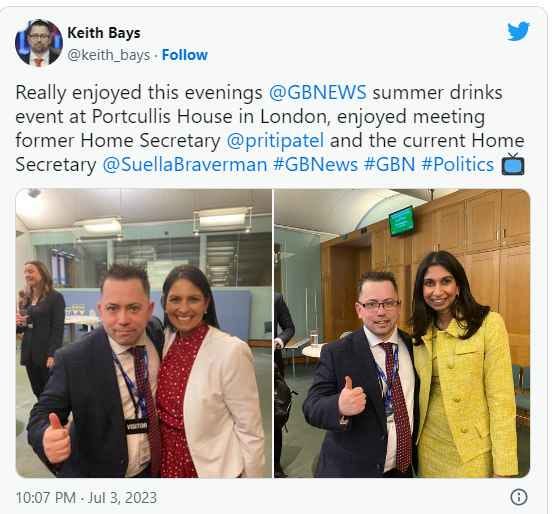Click the green wall screen in right photo
Viewport: 557px width, 514px height.
(x=402, y=221)
